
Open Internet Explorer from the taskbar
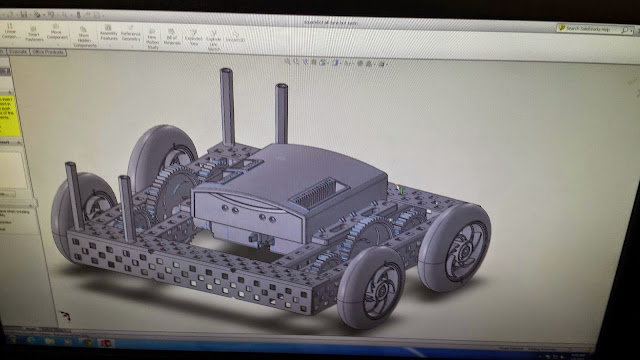(31, 340)
